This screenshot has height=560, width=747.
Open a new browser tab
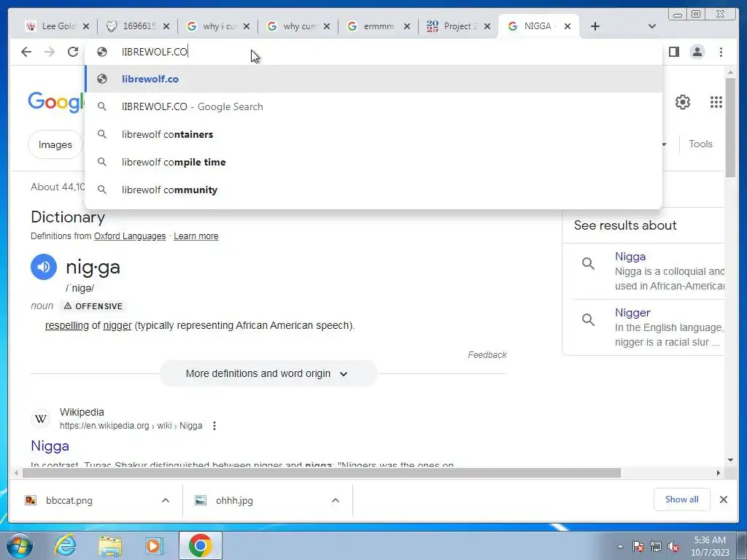(595, 26)
